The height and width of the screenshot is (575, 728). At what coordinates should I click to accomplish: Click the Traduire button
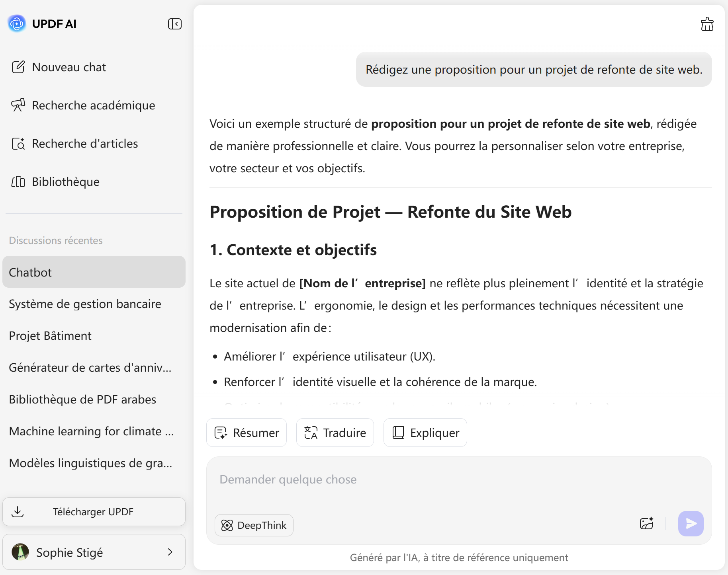(335, 433)
